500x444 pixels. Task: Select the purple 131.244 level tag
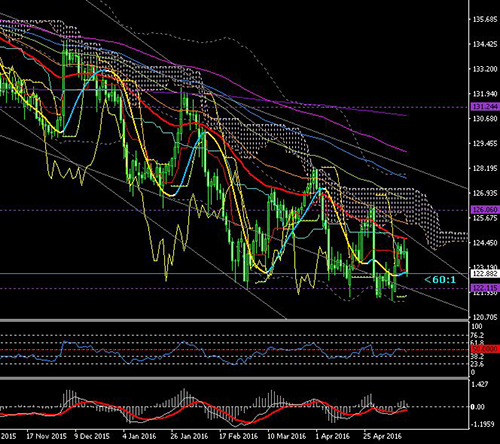(485, 107)
